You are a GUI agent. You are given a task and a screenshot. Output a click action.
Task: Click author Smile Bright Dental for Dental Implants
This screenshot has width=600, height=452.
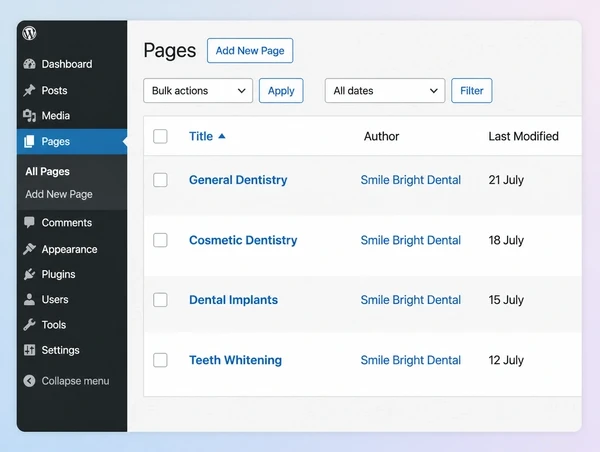(411, 300)
